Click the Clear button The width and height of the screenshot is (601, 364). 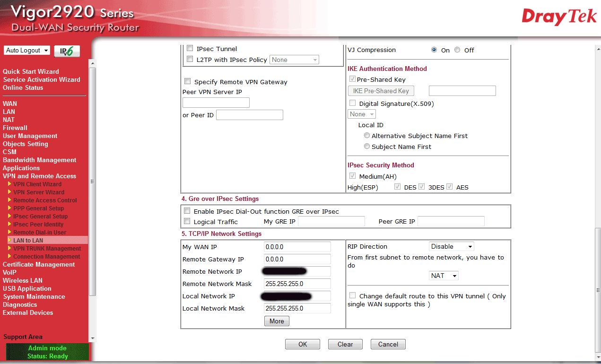tap(345, 344)
